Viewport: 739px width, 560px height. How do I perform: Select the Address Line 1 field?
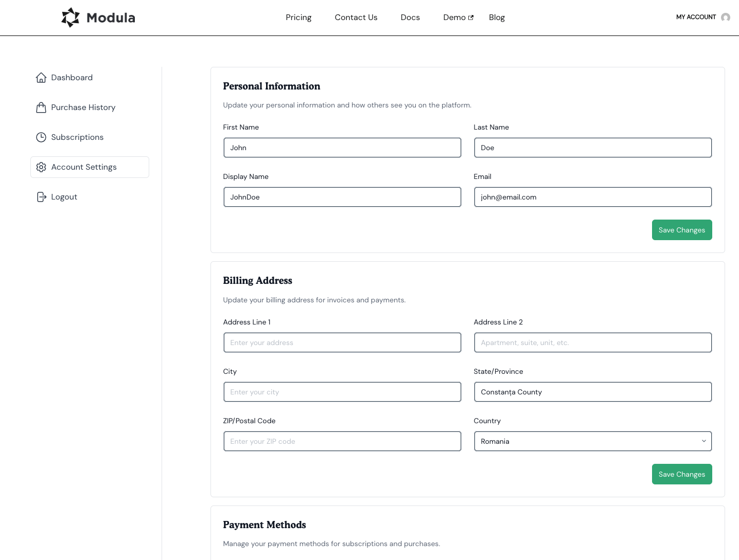342,342
